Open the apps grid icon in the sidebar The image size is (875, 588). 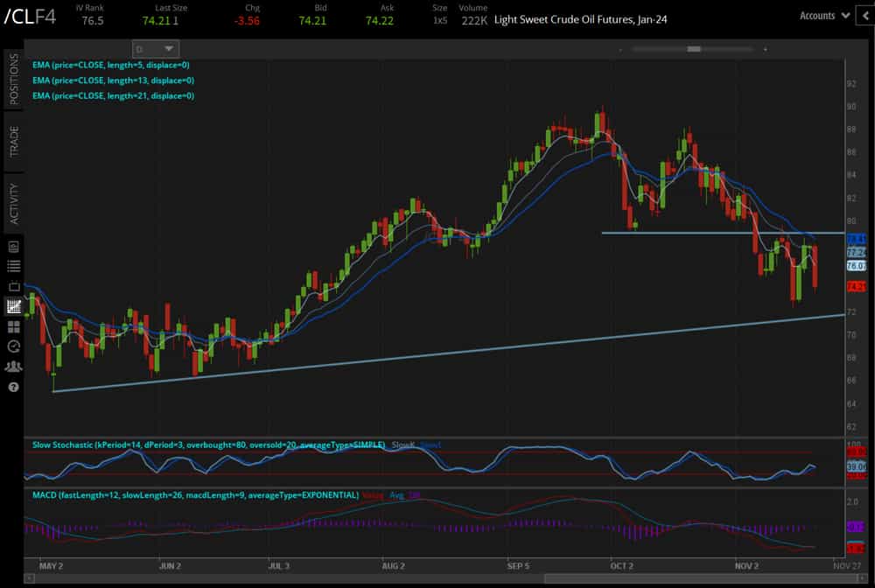pos(11,326)
